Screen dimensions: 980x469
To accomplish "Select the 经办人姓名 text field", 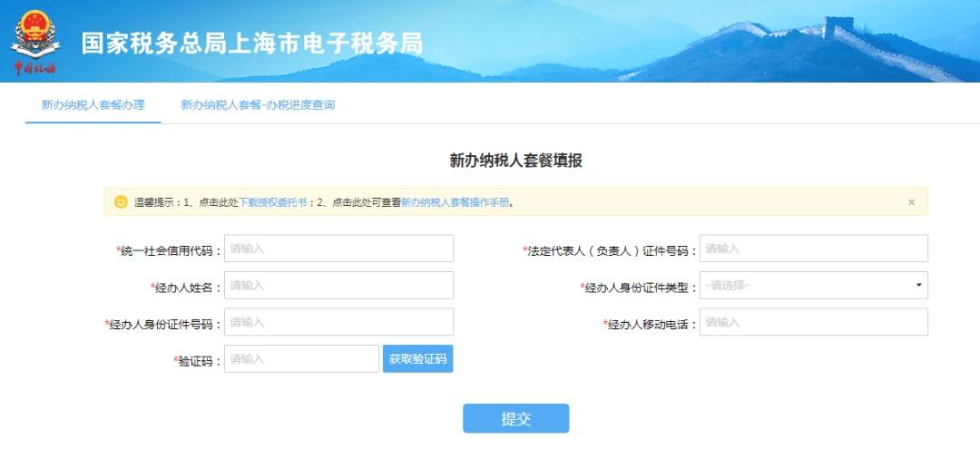I will coord(338,286).
